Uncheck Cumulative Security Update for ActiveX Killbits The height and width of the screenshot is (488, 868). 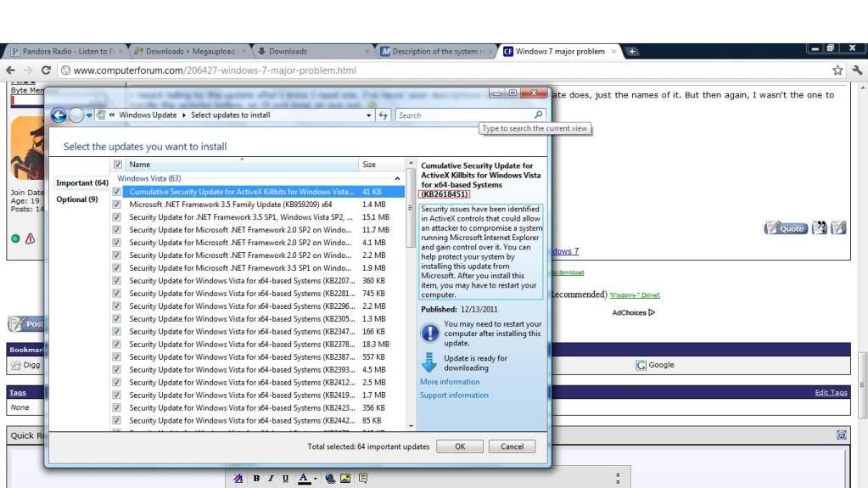(x=116, y=192)
